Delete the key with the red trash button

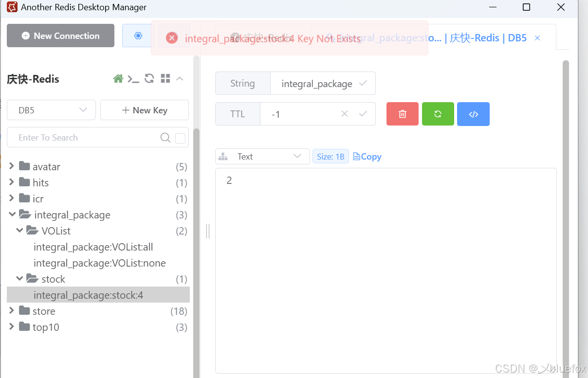tap(403, 114)
